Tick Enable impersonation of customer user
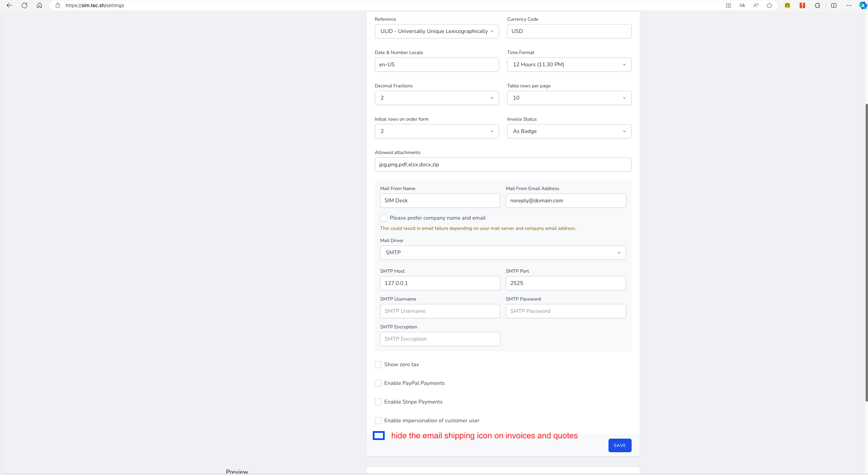This screenshot has height=475, width=868. 378,421
